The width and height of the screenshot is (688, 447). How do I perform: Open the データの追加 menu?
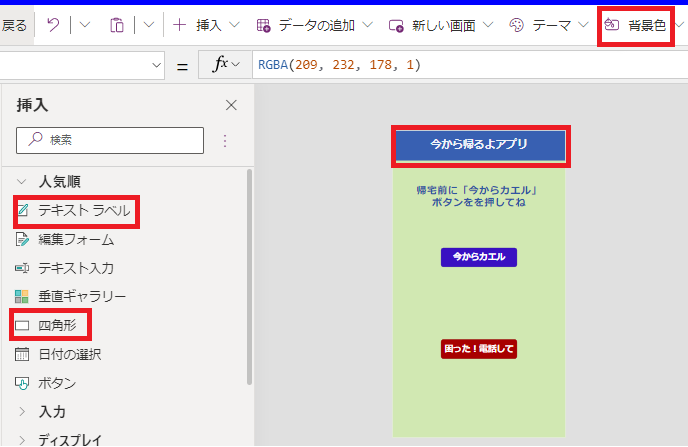coord(314,25)
